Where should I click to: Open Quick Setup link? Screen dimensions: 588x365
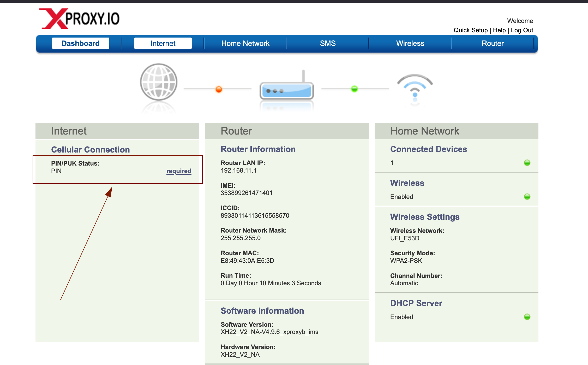(470, 30)
